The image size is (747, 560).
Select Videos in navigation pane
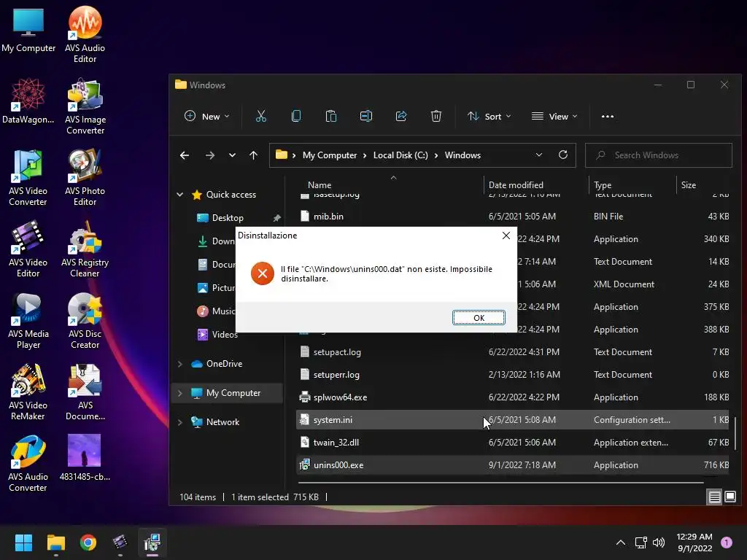click(225, 334)
